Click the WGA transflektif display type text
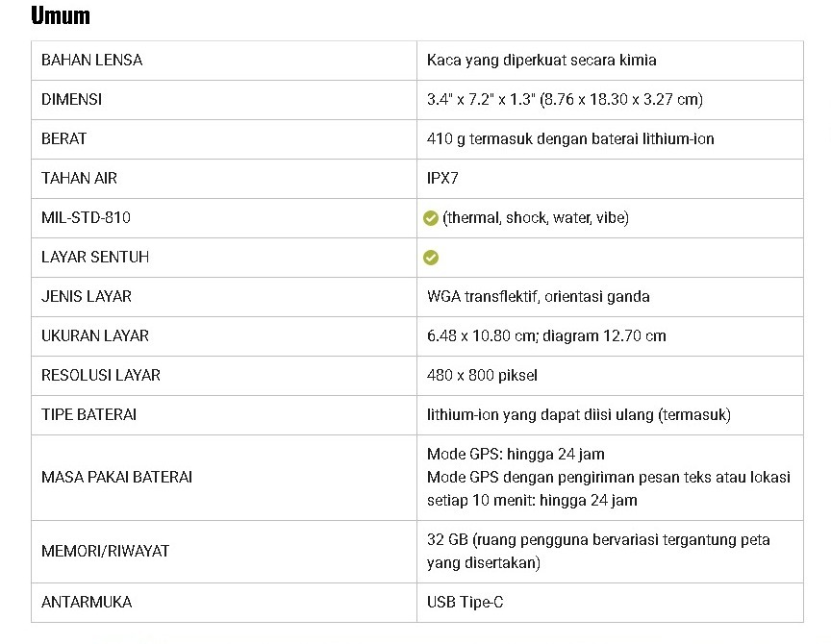Viewport: 831px width, 644px height. coord(538,296)
